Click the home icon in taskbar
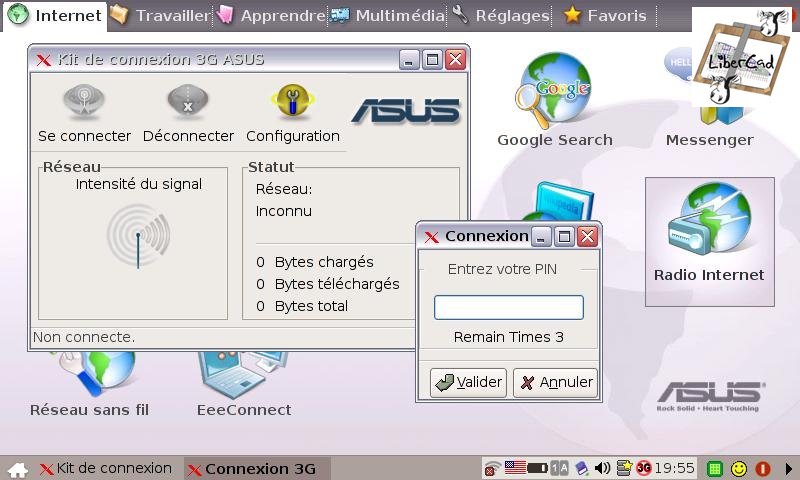This screenshot has height=480, width=800. pyautogui.click(x=18, y=469)
